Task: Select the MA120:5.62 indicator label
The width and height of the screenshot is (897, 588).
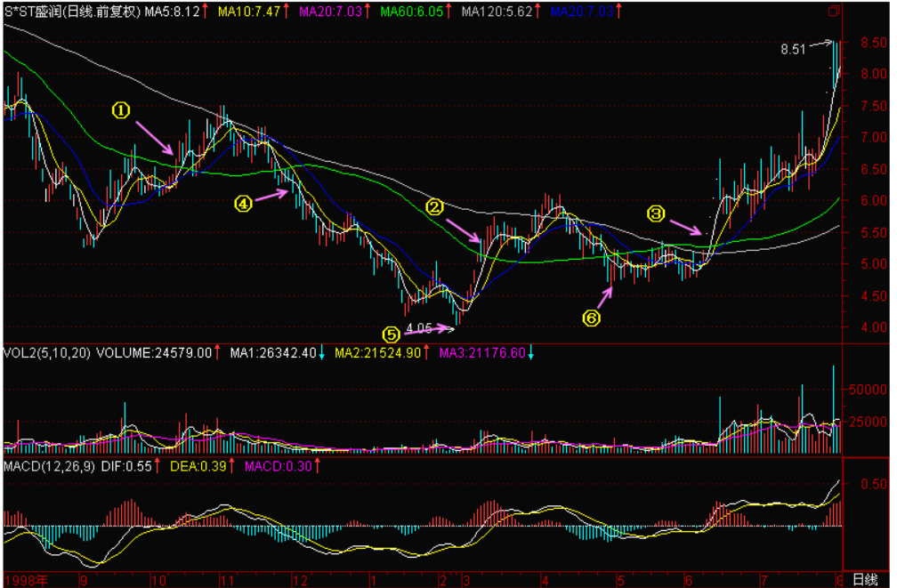Action: pyautogui.click(x=497, y=12)
